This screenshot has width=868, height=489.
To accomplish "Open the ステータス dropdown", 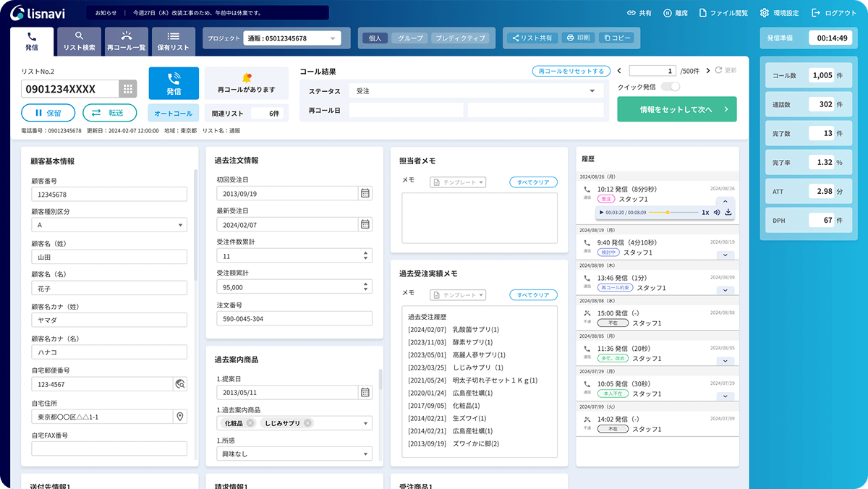I will (475, 91).
